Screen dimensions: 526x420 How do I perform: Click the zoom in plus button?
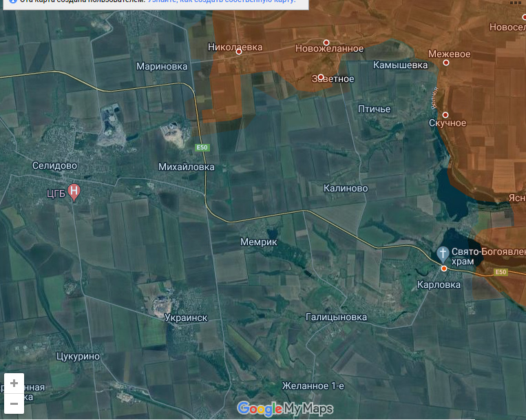click(x=14, y=384)
